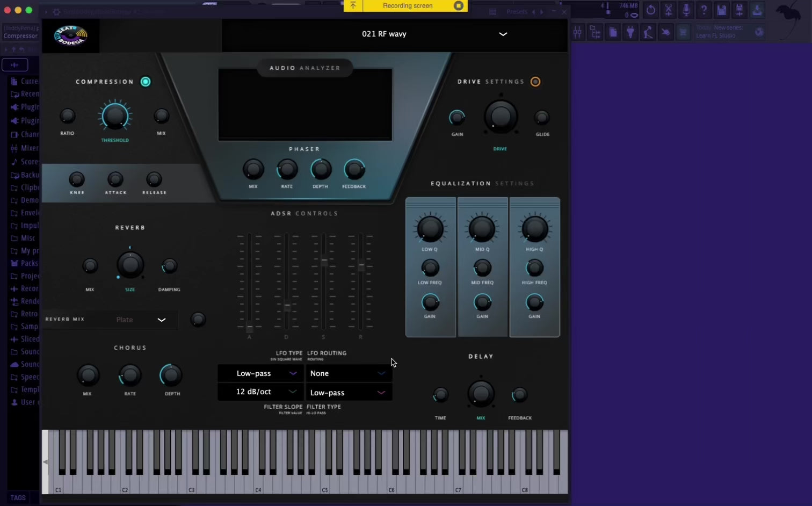Image resolution: width=812 pixels, height=506 pixels.
Task: Open the LFO Routing None dropdown
Action: click(x=349, y=373)
